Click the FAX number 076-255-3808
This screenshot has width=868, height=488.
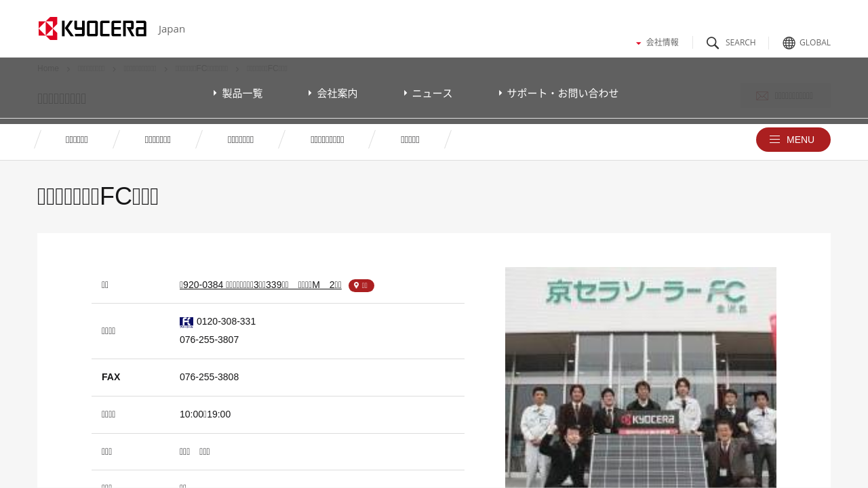tap(209, 377)
